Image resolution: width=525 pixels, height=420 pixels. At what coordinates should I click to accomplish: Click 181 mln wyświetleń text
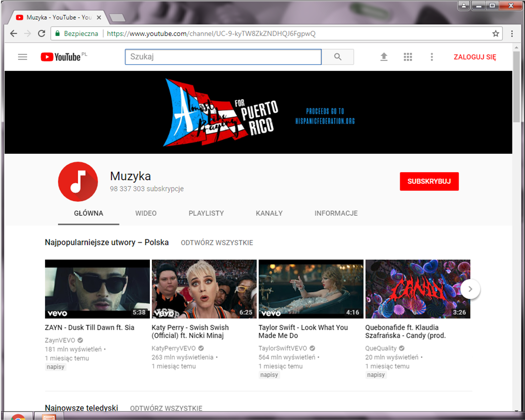pos(73,349)
